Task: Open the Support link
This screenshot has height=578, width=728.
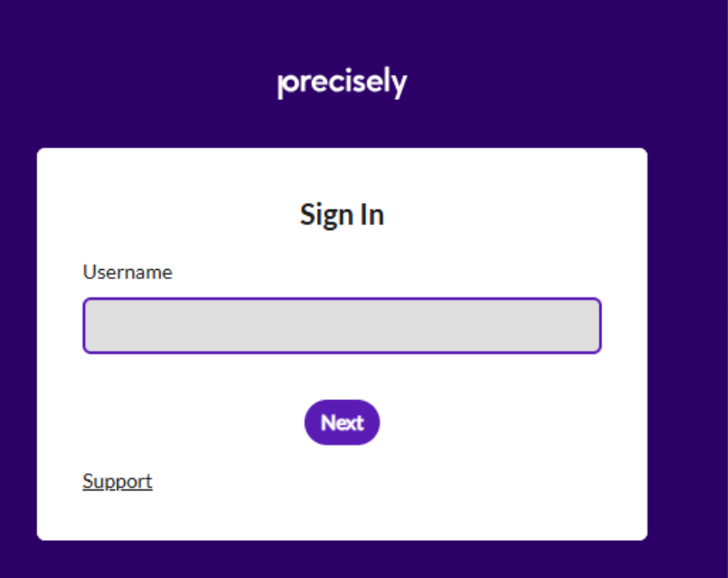Action: pos(117,482)
